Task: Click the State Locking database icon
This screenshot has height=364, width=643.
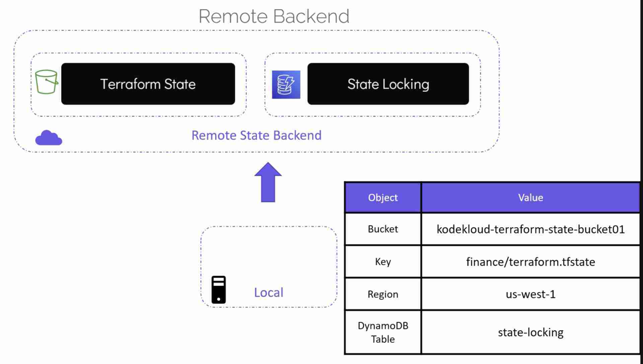Action: pyautogui.click(x=286, y=84)
